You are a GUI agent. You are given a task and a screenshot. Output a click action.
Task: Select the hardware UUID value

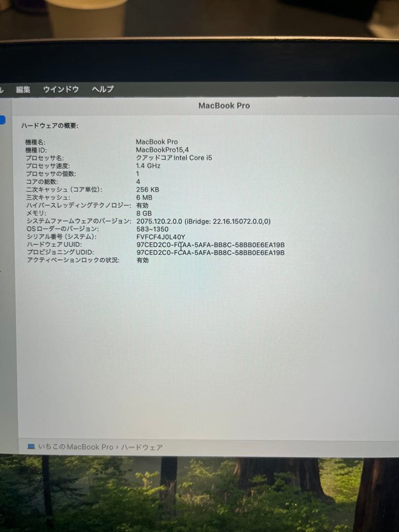pyautogui.click(x=210, y=245)
